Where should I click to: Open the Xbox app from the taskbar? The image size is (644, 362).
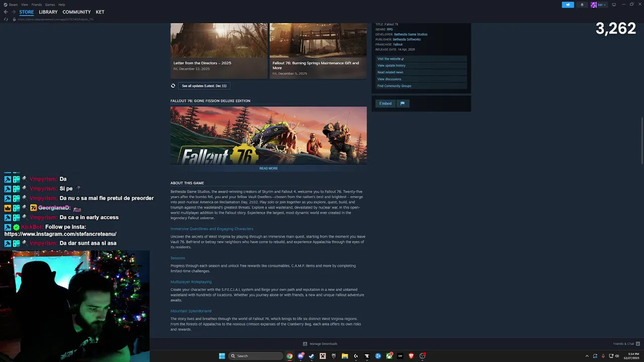tap(389, 356)
